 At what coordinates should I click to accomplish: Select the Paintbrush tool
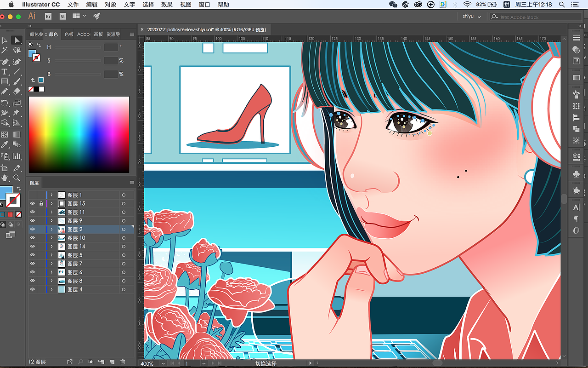[17, 82]
